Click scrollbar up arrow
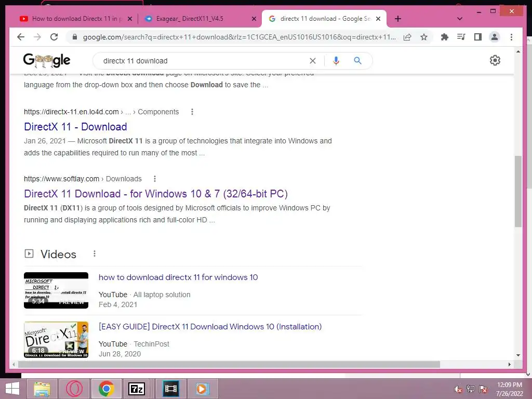 (x=518, y=51)
